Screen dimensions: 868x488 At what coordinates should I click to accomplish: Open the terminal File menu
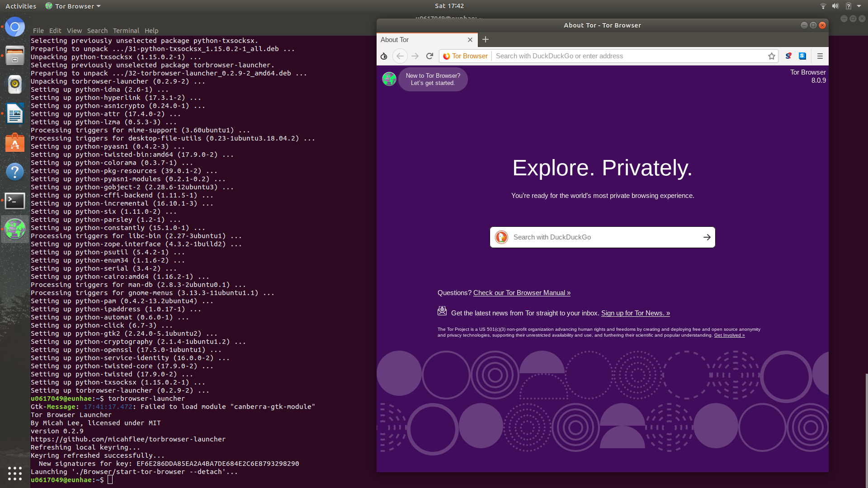pyautogui.click(x=38, y=31)
